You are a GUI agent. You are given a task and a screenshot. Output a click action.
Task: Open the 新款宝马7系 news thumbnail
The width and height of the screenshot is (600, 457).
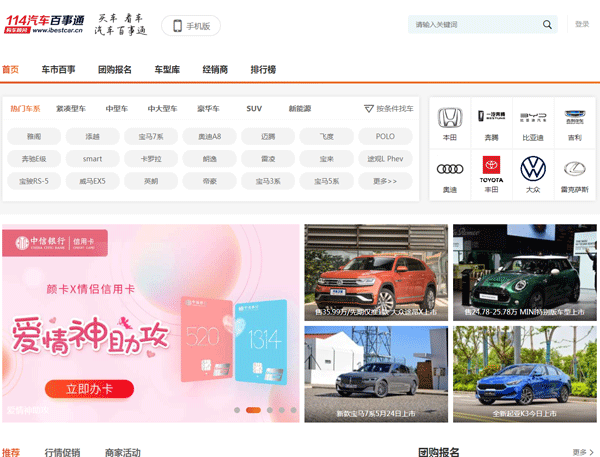tap(376, 374)
